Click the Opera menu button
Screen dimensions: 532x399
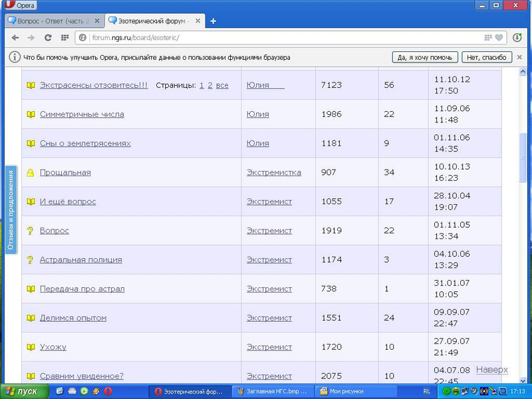point(20,5)
